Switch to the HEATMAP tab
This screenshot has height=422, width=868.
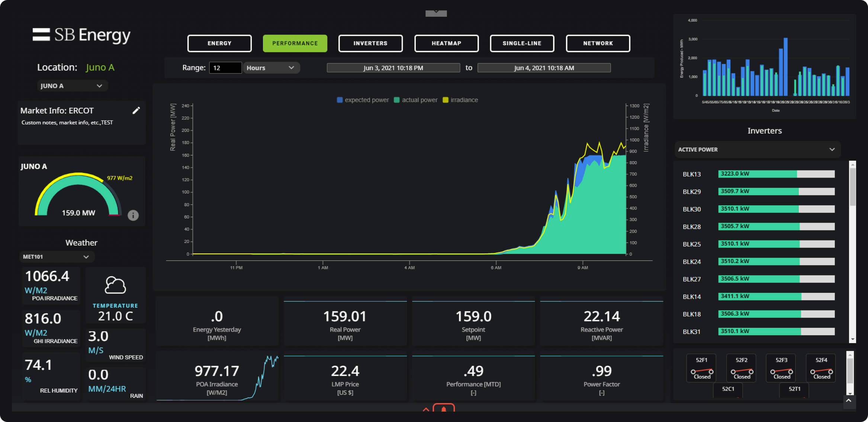446,43
